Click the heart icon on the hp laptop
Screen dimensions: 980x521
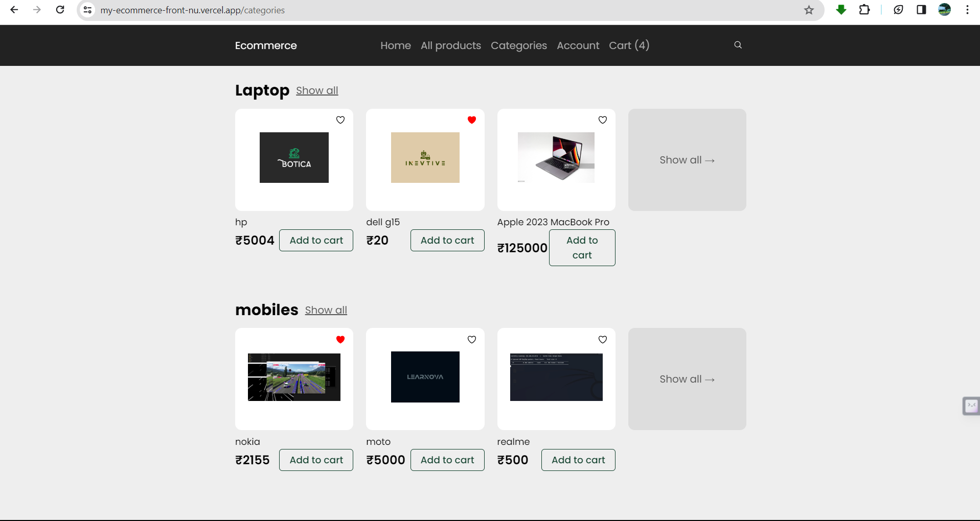[340, 120]
